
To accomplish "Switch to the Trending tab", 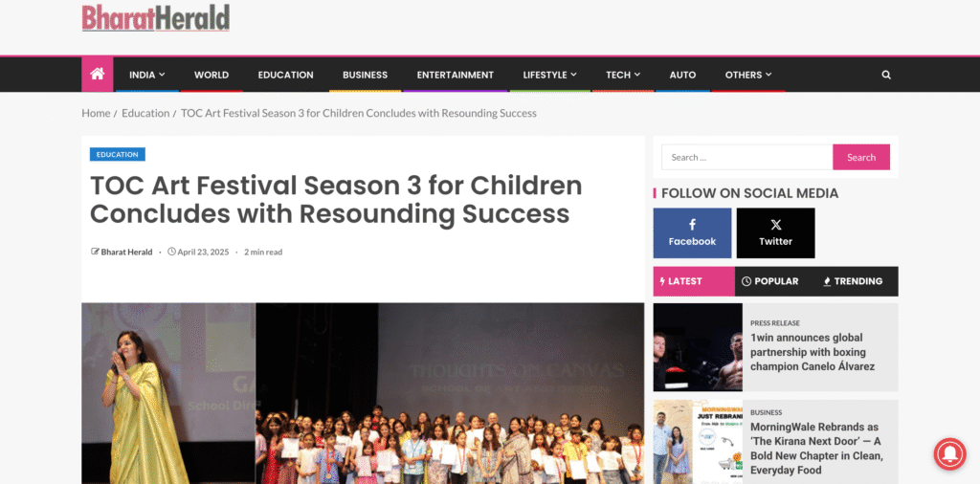I will tap(853, 281).
